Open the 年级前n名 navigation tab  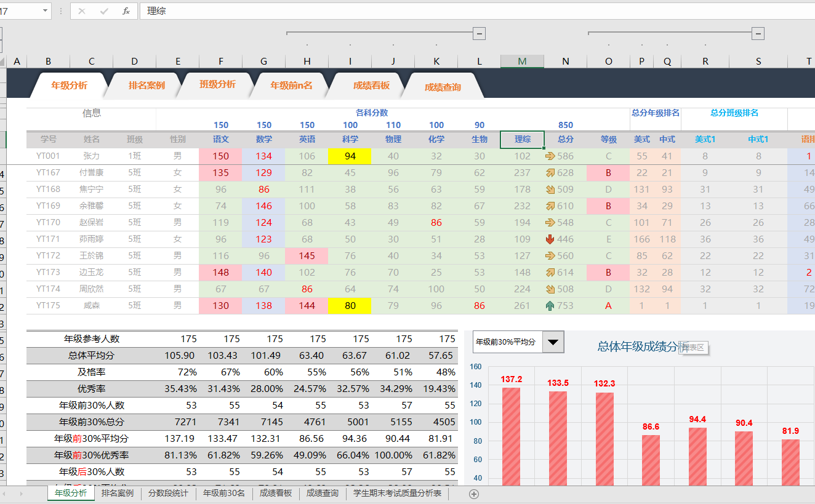tap(291, 86)
